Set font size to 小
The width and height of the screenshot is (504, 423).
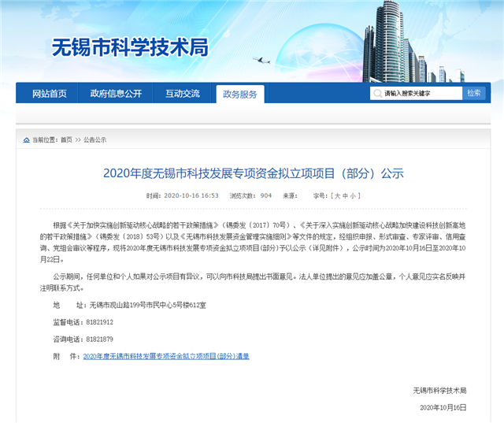coord(354,195)
